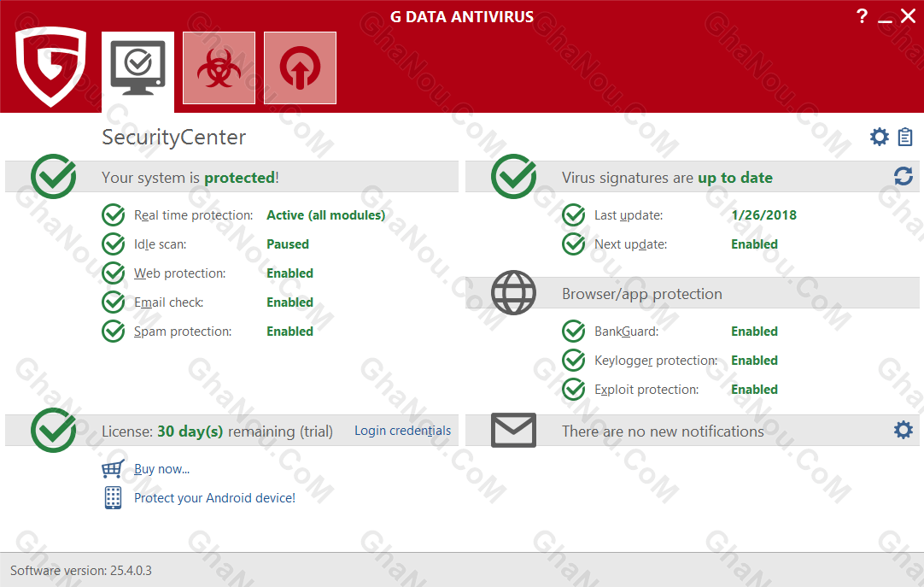Click the Buy now... link

[162, 469]
